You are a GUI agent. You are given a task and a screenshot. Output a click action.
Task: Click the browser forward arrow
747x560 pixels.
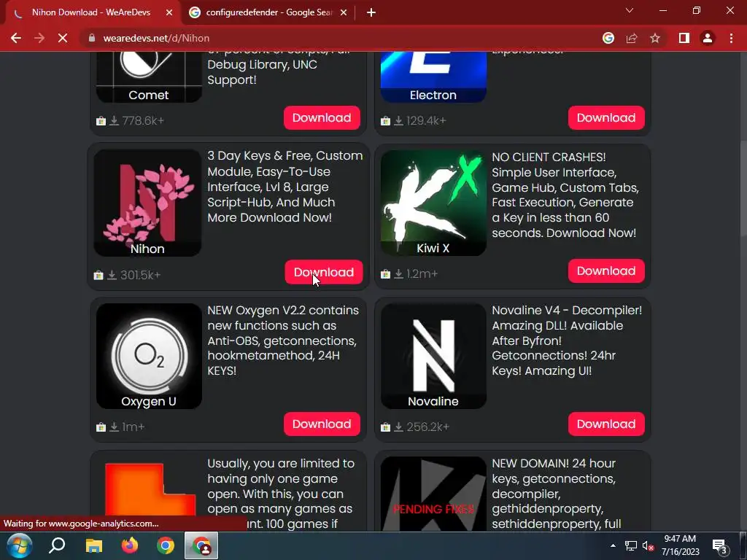(39, 38)
